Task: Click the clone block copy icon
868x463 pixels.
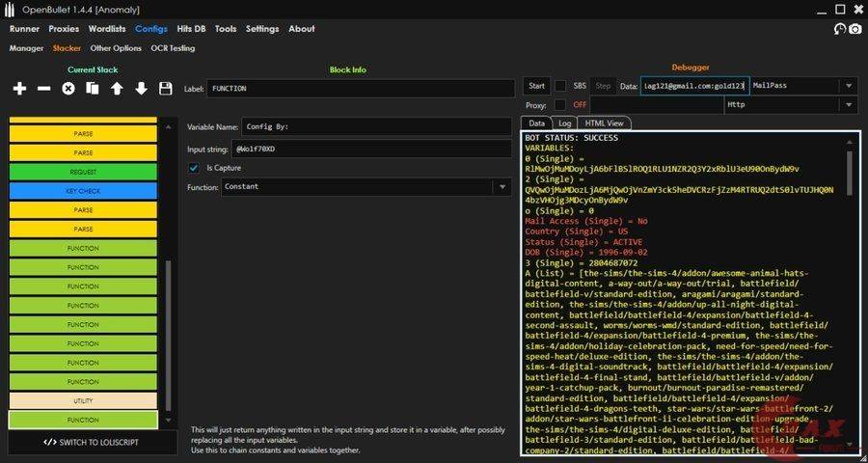Action: tap(93, 89)
